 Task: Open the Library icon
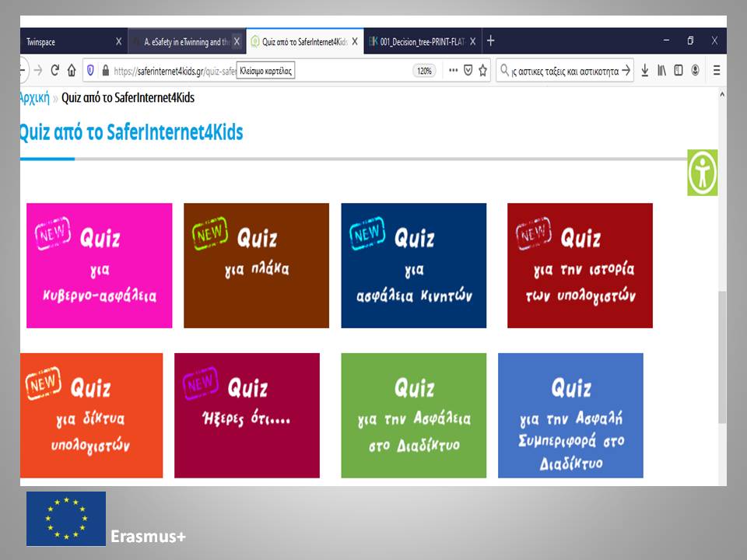[661, 71]
